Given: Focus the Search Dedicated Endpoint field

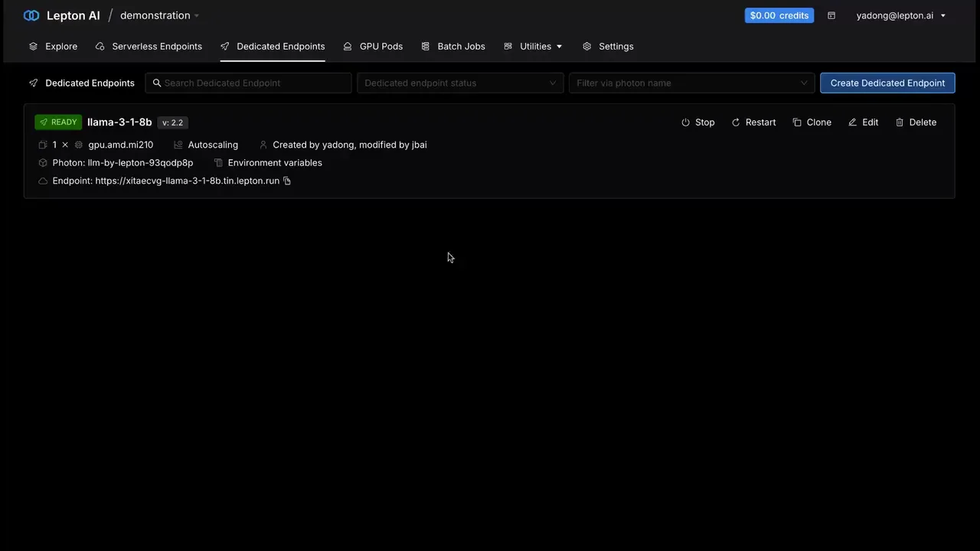Looking at the screenshot, I should coord(248,83).
